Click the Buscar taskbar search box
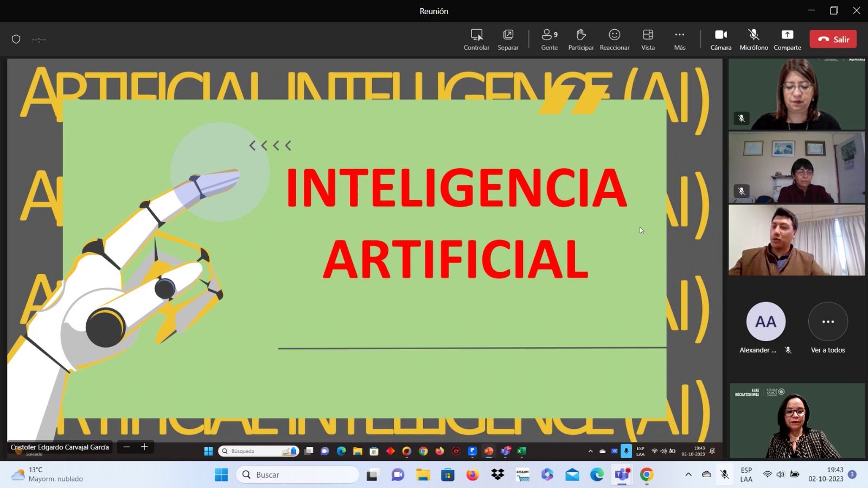The height and width of the screenshot is (488, 868). coord(298,475)
